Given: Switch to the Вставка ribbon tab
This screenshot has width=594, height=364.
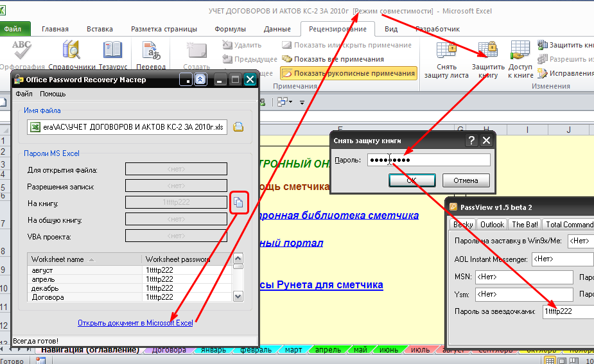Looking at the screenshot, I should pyautogui.click(x=100, y=29).
